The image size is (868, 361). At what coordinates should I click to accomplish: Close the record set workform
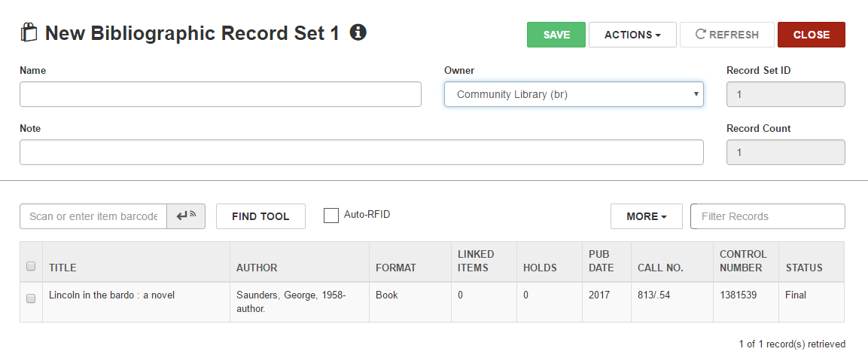[811, 35]
